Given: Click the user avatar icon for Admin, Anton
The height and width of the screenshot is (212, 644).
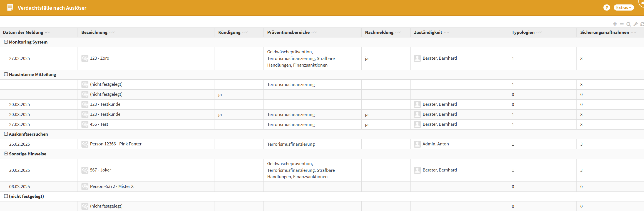Looking at the screenshot, I should click(x=417, y=144).
